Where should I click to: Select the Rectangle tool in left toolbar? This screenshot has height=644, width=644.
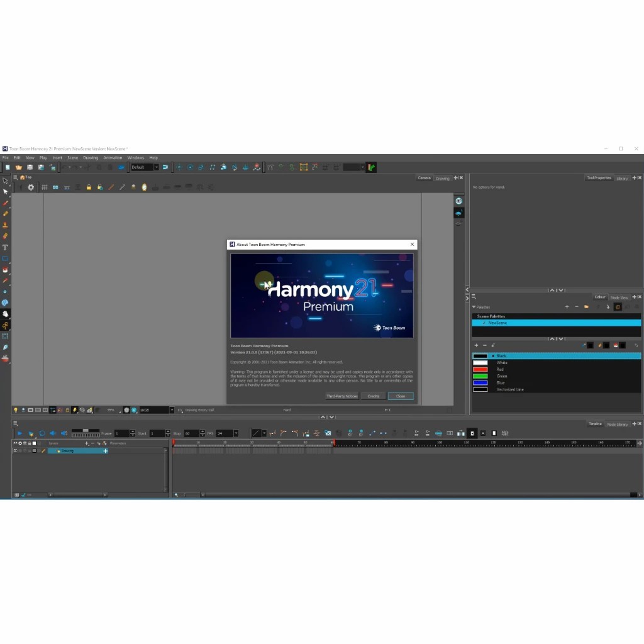coord(5,258)
